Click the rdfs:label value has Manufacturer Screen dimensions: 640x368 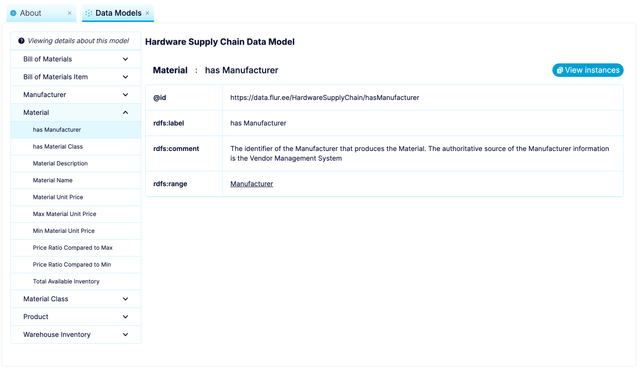click(x=258, y=123)
